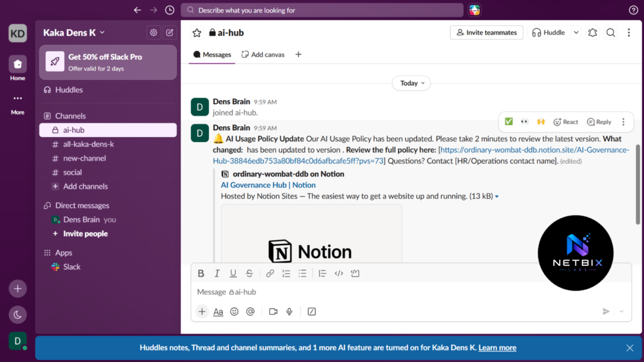Switch to the Messages tab
This screenshot has width=644, height=362.
[212, 55]
